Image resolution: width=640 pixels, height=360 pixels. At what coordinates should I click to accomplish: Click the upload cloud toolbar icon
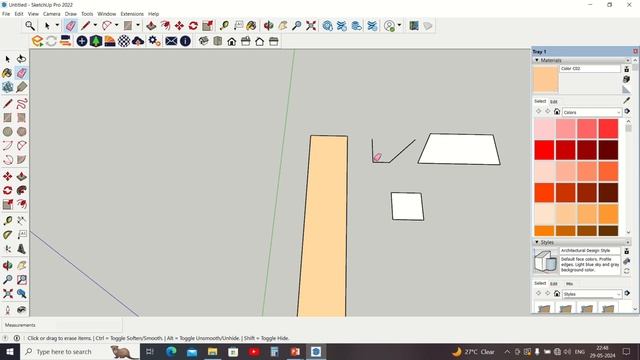pos(138,41)
